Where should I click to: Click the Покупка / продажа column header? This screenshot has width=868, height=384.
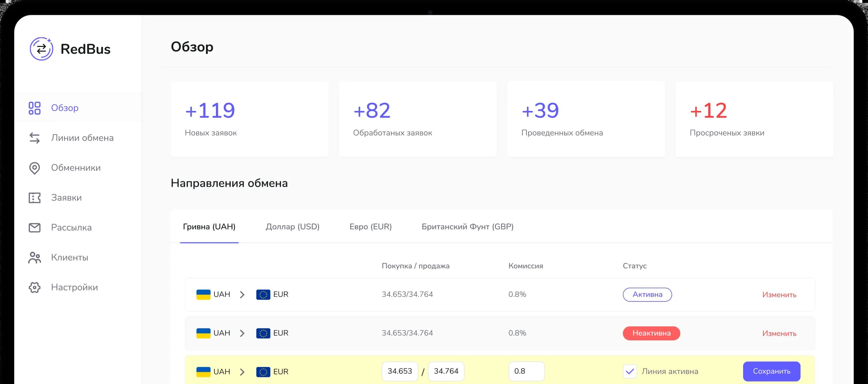click(x=416, y=266)
